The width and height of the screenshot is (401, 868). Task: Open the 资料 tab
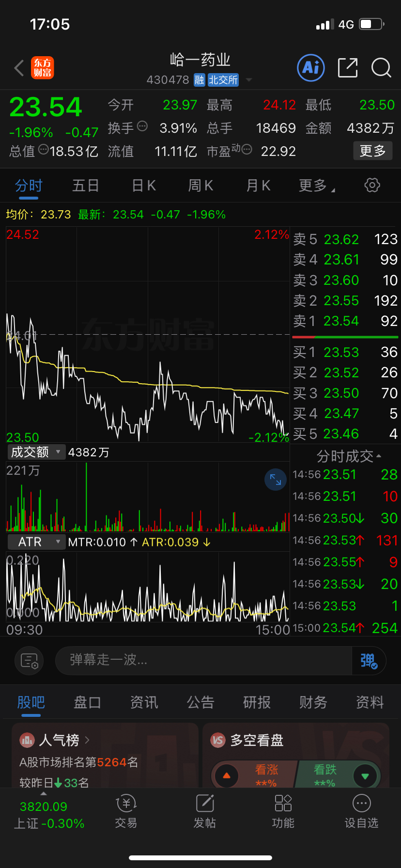pos(370,702)
